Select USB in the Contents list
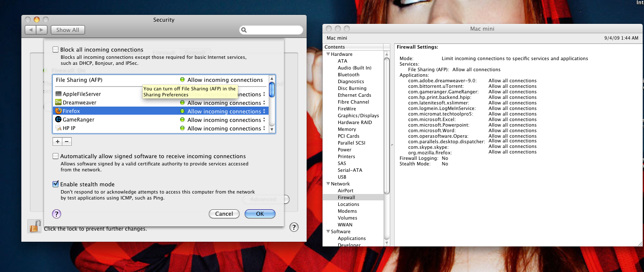Image resolution: width=644 pixels, height=272 pixels. coord(342,177)
